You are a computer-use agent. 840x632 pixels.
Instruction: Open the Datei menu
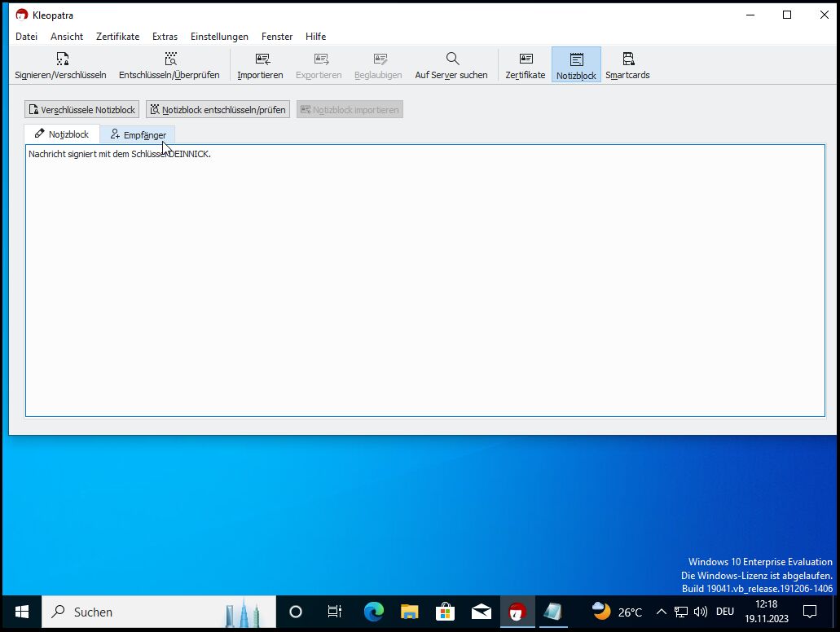pos(27,37)
